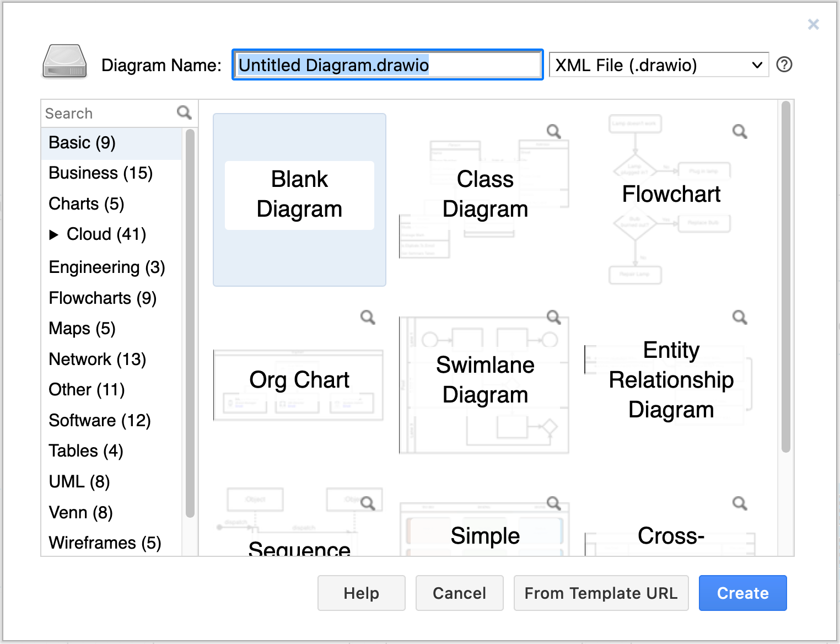Click the Cancel button
The width and height of the screenshot is (840, 644).
point(459,593)
